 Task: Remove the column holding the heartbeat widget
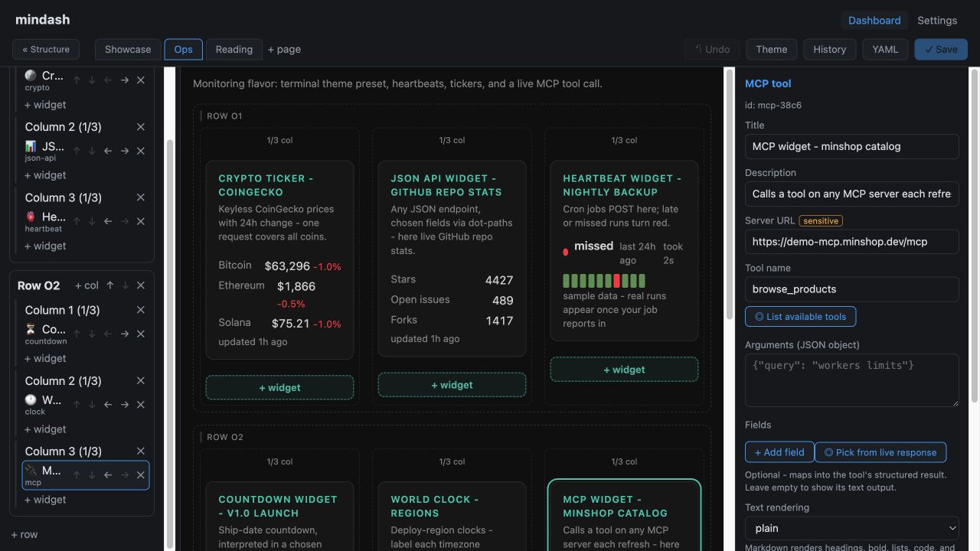click(141, 197)
